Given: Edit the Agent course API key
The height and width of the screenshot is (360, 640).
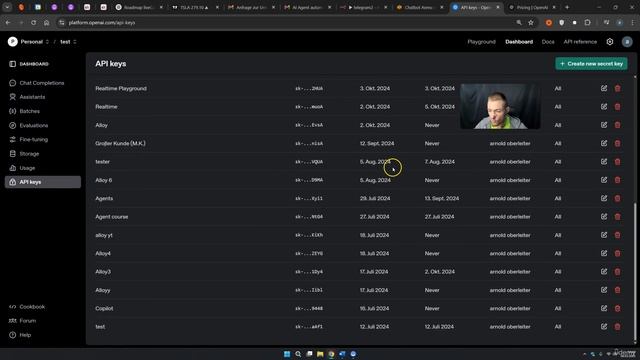Looking at the screenshot, I should (x=604, y=217).
